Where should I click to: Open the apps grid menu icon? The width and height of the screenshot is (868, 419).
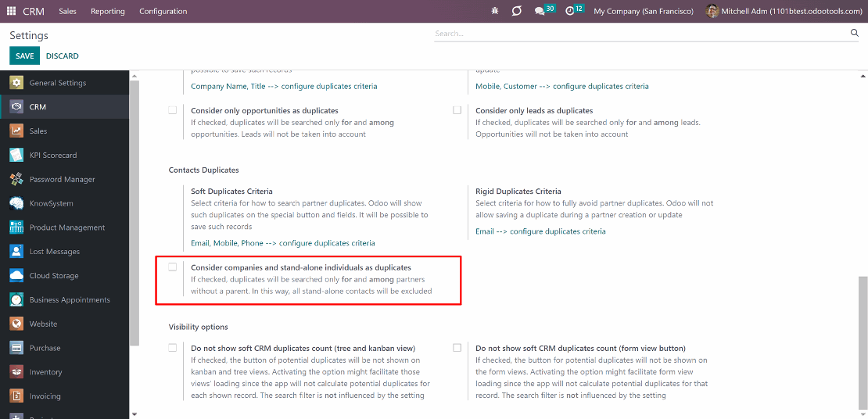[11, 11]
